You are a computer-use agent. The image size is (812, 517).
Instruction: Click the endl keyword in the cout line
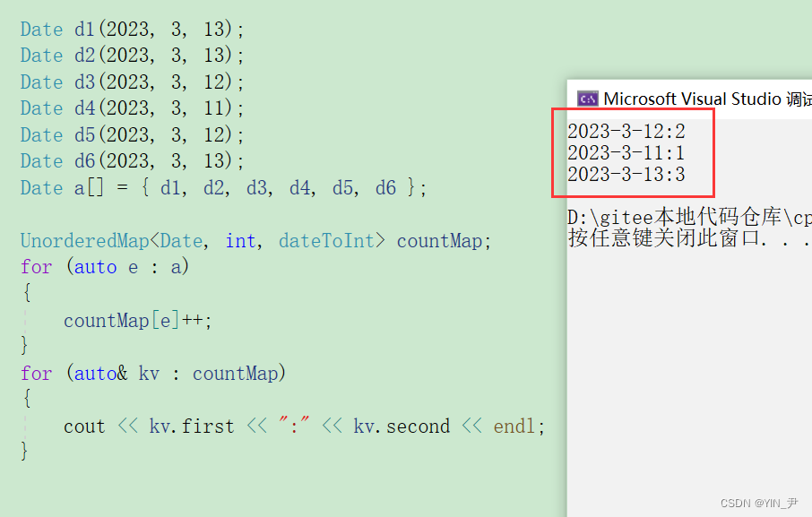click(x=514, y=427)
